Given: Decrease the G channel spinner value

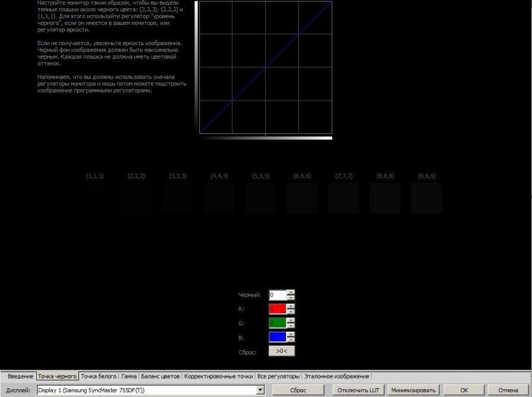Looking at the screenshot, I should tap(291, 326).
